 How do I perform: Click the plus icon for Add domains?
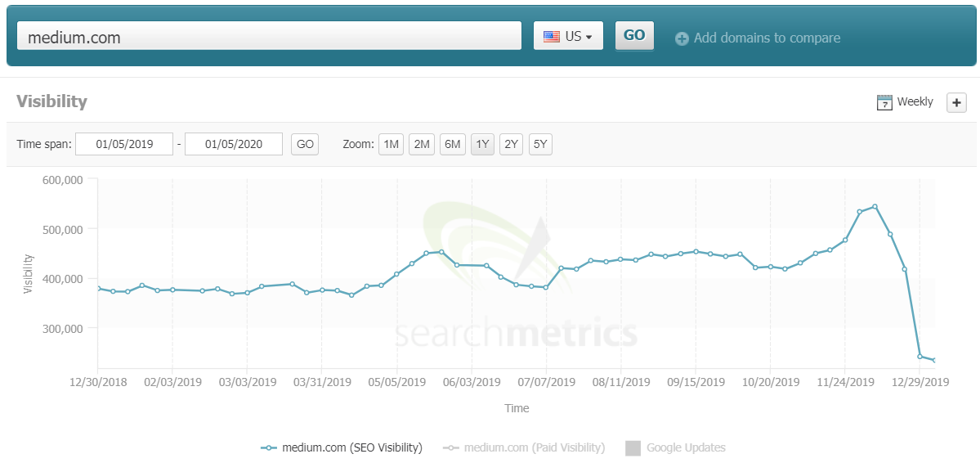pos(682,38)
